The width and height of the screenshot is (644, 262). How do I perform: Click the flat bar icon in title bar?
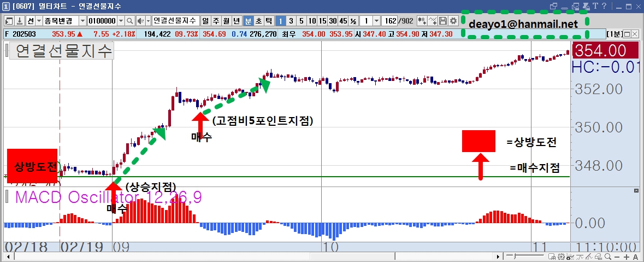(564, 8)
